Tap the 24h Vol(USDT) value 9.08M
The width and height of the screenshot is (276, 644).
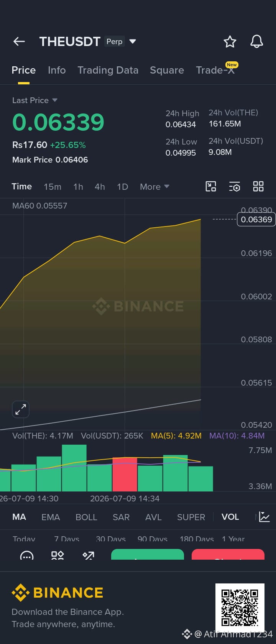click(x=220, y=152)
